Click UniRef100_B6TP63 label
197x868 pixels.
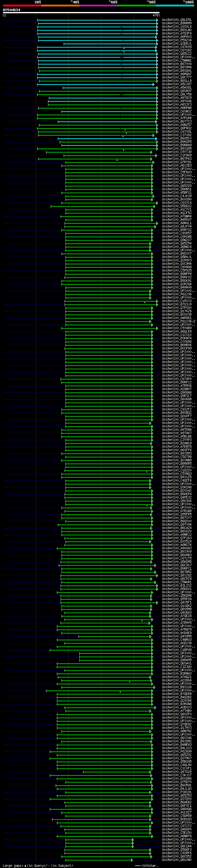[x=176, y=159]
